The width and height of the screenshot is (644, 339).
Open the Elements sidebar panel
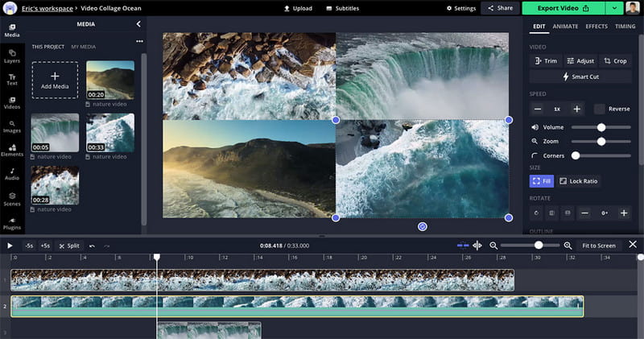12,151
